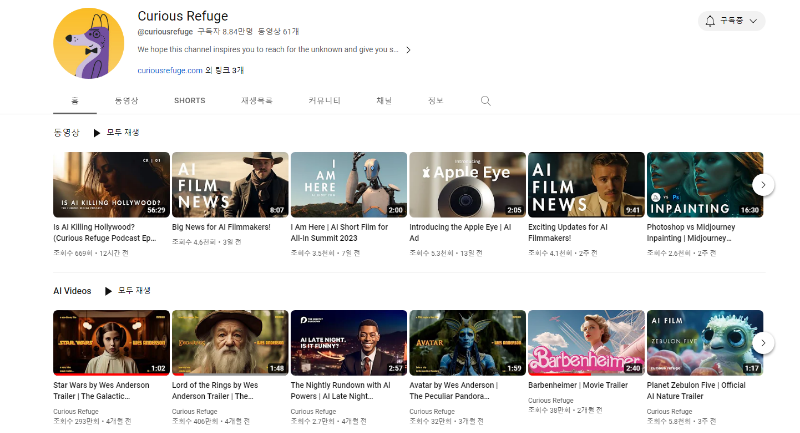Viewport: 800px width, 433px height.
Task: Click Curious Refuge under Barbenheimer video
Action: pos(551,400)
